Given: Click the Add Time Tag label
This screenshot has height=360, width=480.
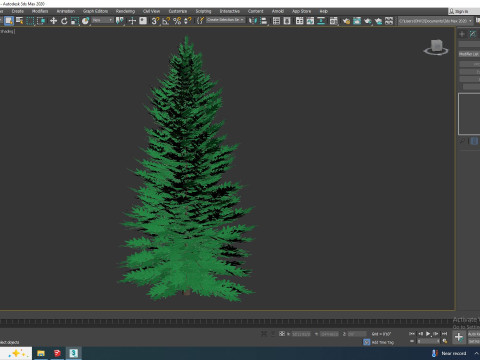Looking at the screenshot, I should (383, 342).
